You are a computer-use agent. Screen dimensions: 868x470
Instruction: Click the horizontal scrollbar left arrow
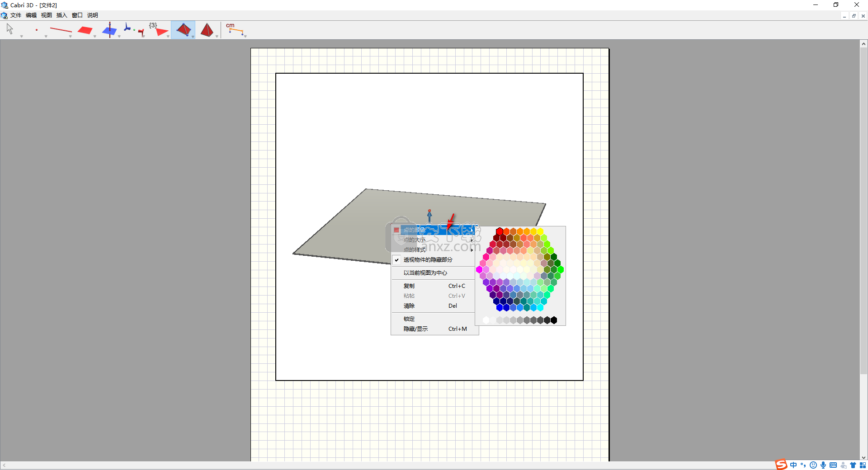[4, 465]
